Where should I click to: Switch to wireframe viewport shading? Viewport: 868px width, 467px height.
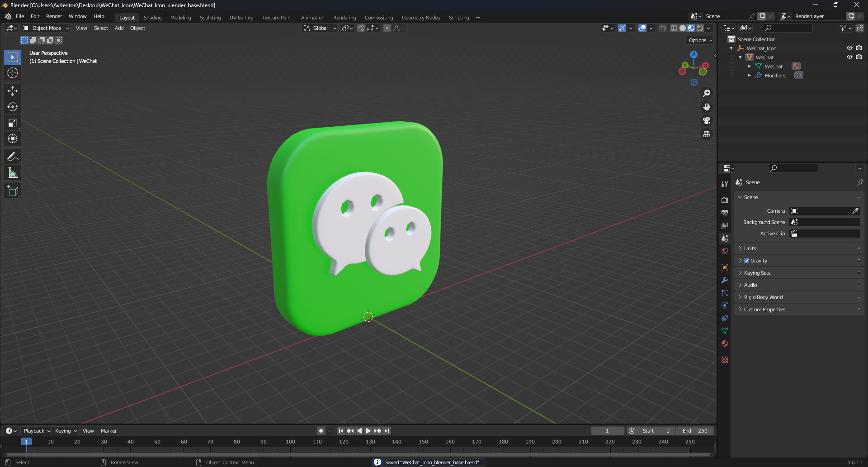coord(674,28)
